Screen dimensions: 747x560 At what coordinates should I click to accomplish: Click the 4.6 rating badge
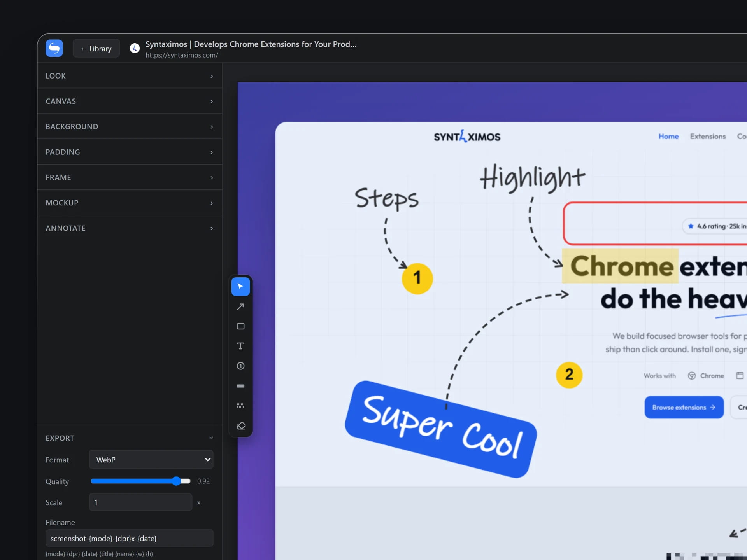[x=715, y=226]
